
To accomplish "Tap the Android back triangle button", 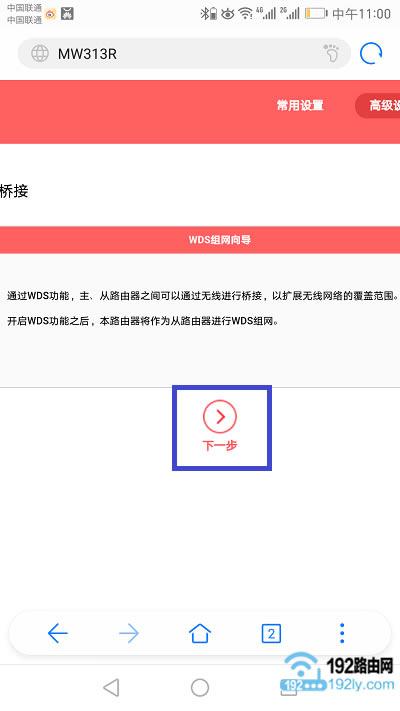I will [111, 687].
